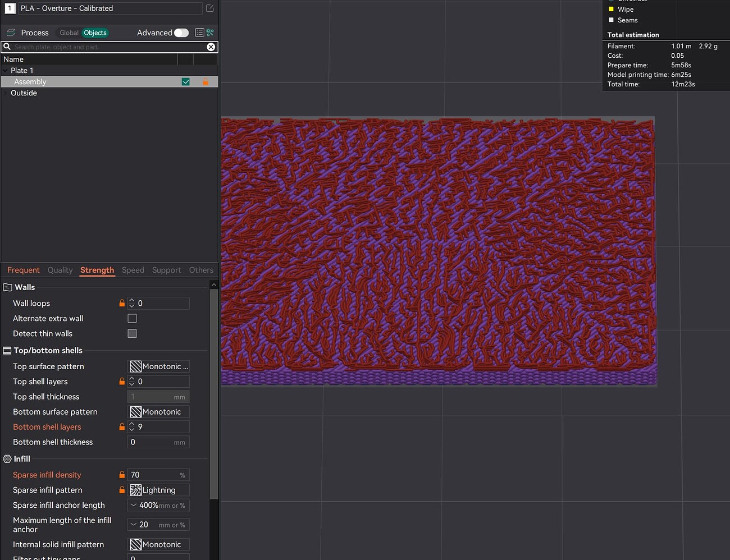Screen dimensions: 730x560
Task: Click the Top shell thickness field
Action: tap(158, 397)
